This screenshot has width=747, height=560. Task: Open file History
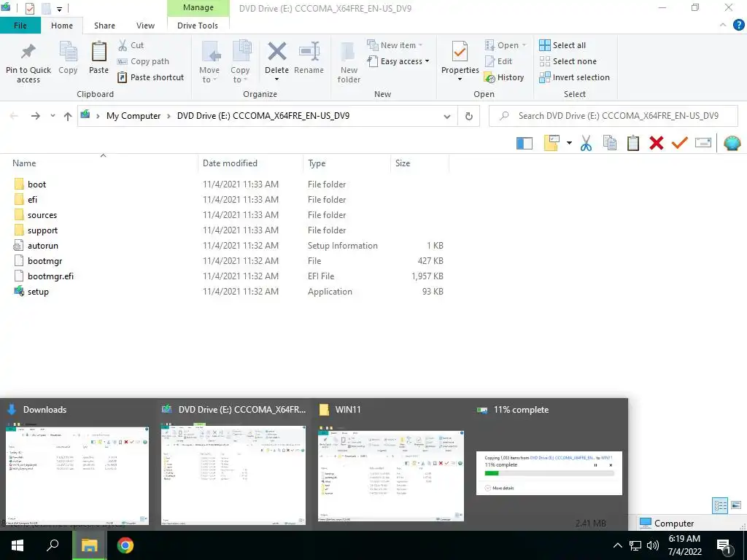pos(503,77)
